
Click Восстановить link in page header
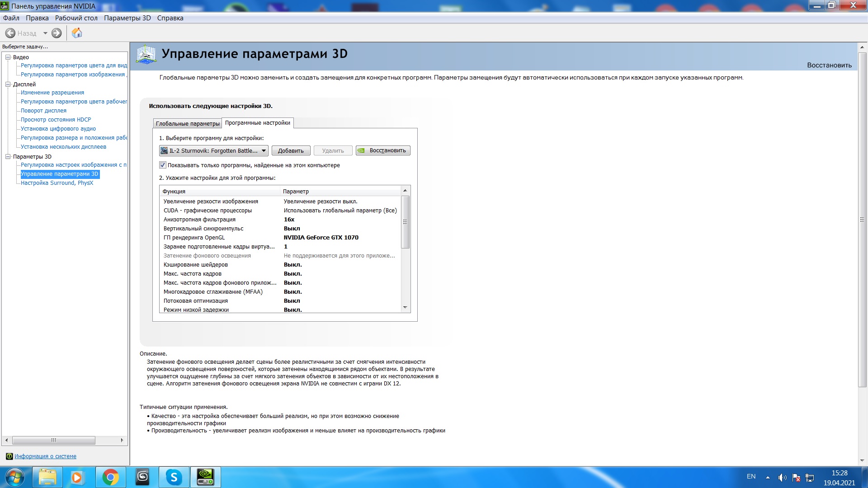point(829,65)
